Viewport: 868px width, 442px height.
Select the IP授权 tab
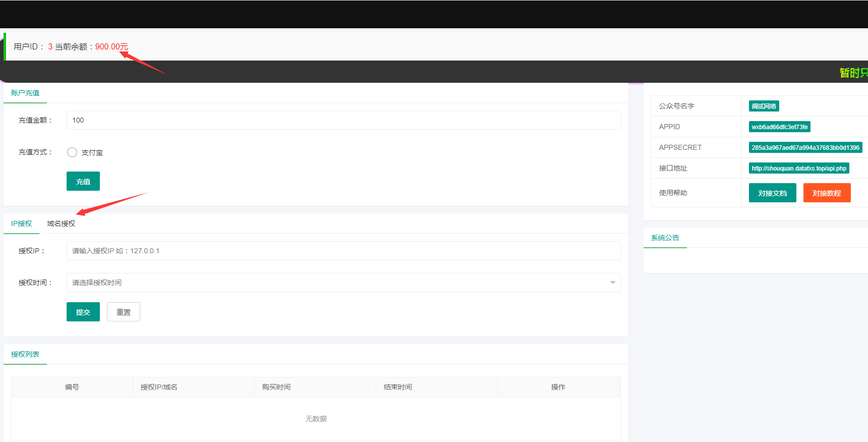tap(21, 224)
